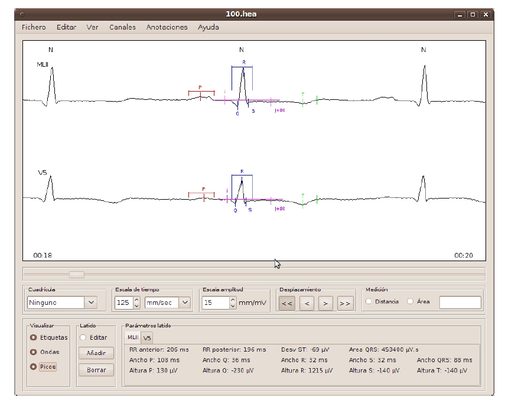Decrease the amplitude scale spinner
505x400 pixels.
pos(233,306)
